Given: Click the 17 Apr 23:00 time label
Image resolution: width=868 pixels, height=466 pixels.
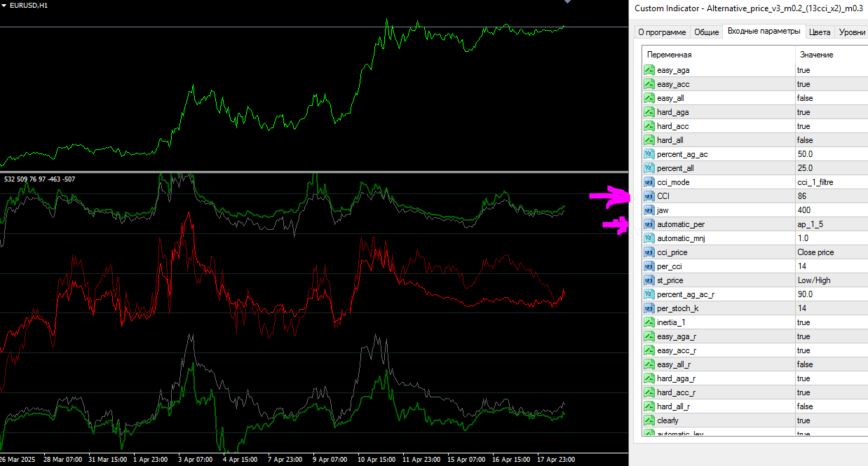Looking at the screenshot, I should [x=557, y=460].
